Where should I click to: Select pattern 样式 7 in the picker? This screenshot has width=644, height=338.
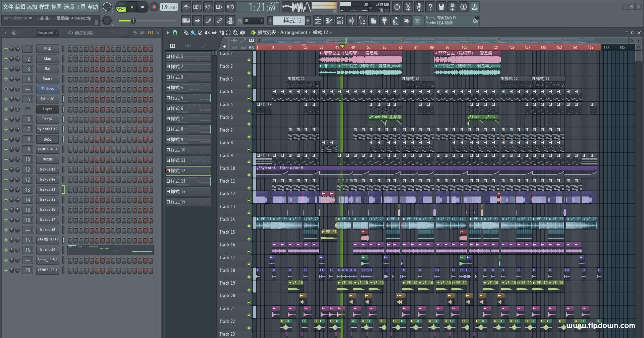(189, 119)
